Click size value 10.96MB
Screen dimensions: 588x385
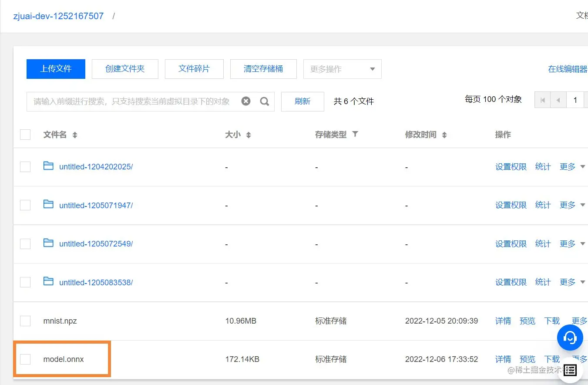coord(241,321)
